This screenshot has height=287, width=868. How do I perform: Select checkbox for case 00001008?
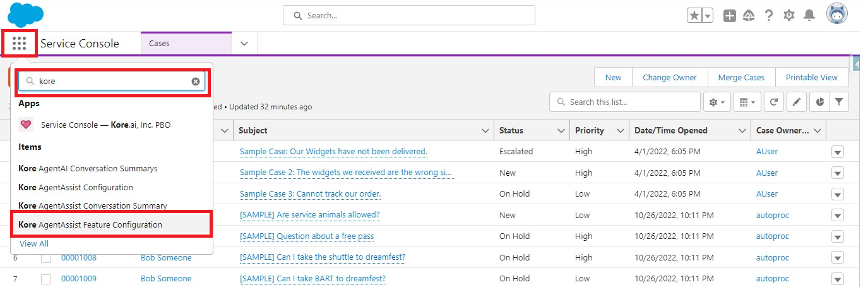click(x=46, y=258)
